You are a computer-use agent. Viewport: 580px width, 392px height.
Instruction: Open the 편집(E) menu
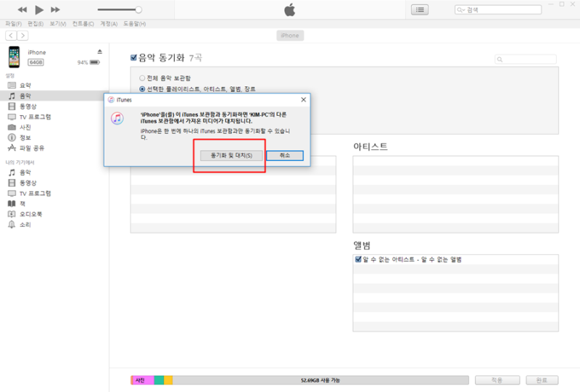point(36,24)
